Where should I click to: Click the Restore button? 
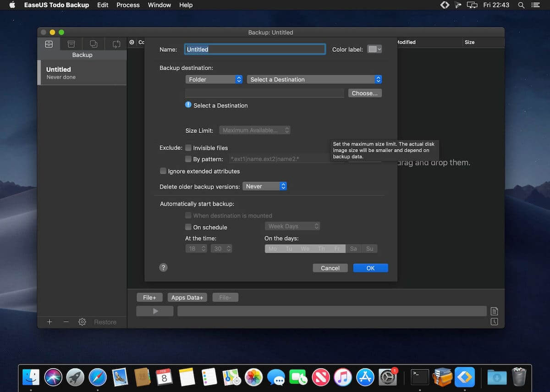tap(105, 322)
